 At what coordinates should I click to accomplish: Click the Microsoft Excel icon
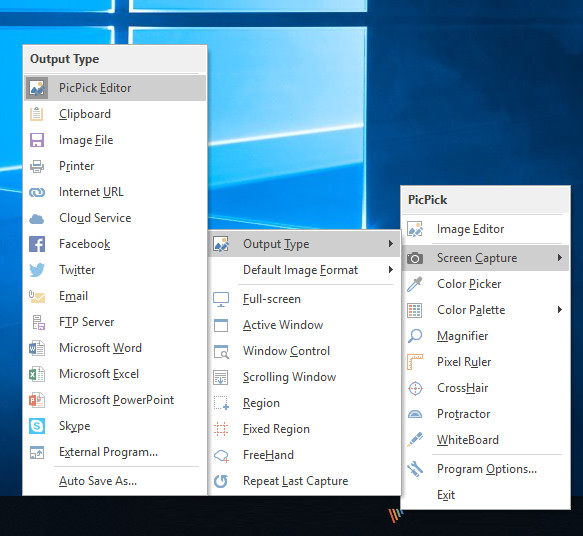point(37,374)
